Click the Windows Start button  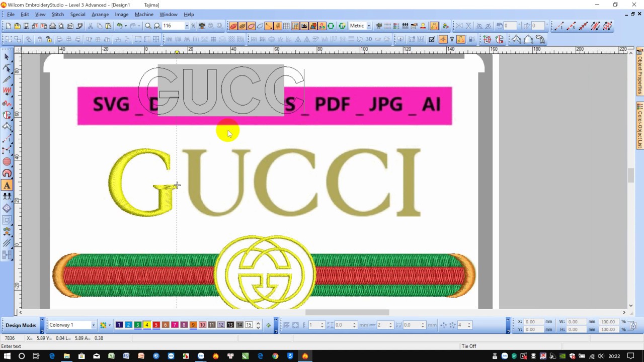(7, 356)
